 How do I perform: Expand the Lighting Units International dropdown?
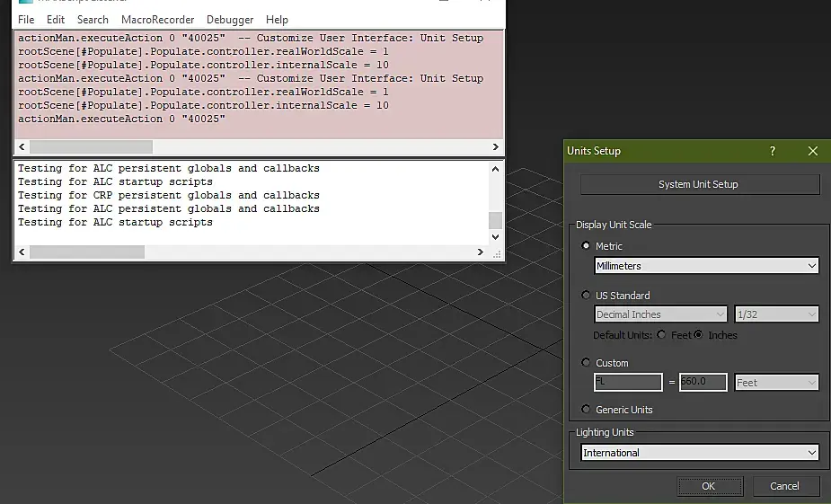[699, 453]
